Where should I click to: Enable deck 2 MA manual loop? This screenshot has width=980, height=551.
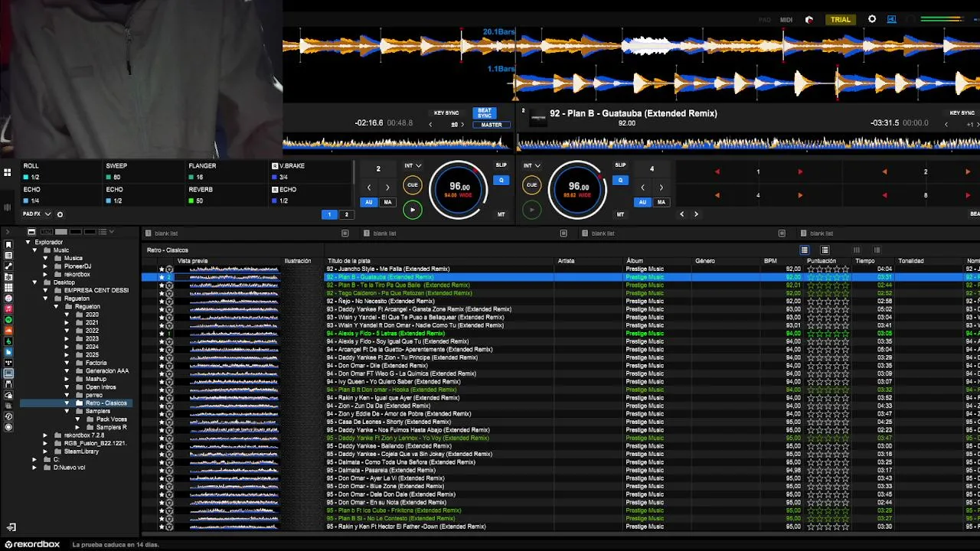point(661,202)
